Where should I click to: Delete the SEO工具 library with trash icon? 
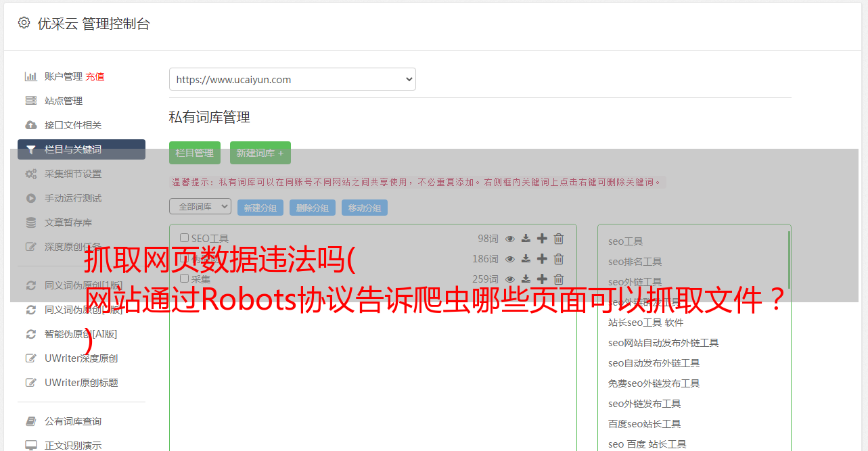pos(559,239)
